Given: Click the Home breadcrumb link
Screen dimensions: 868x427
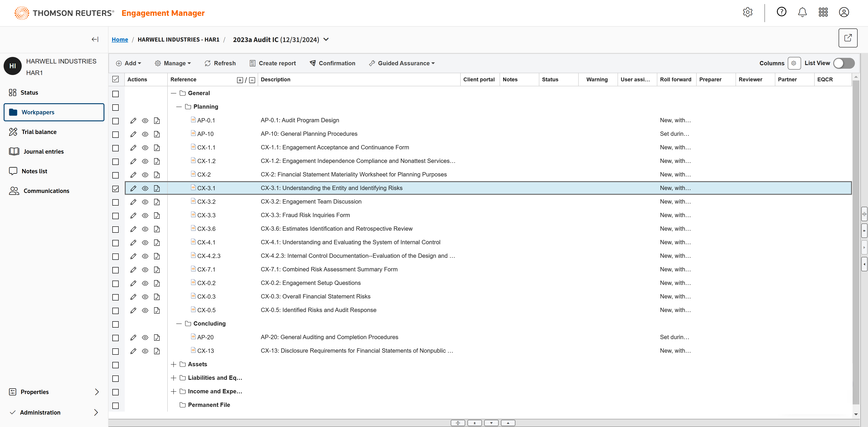Looking at the screenshot, I should (x=120, y=40).
